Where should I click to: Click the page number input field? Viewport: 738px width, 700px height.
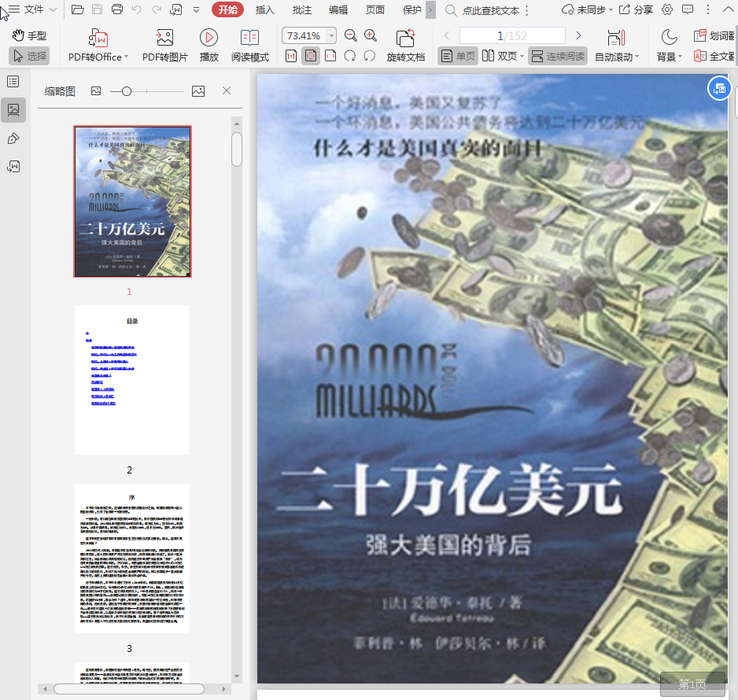coord(512,35)
